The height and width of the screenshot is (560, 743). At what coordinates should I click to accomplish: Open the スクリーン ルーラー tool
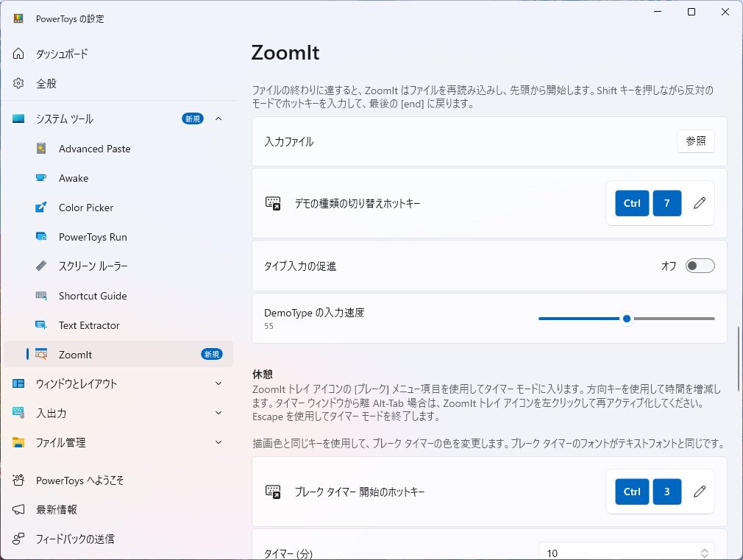[x=92, y=266]
